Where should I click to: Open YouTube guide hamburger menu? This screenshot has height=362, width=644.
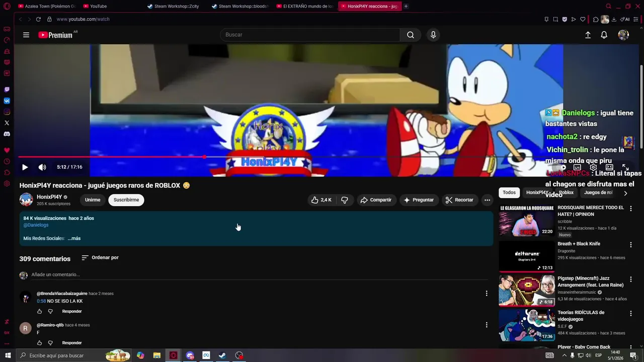26,35
